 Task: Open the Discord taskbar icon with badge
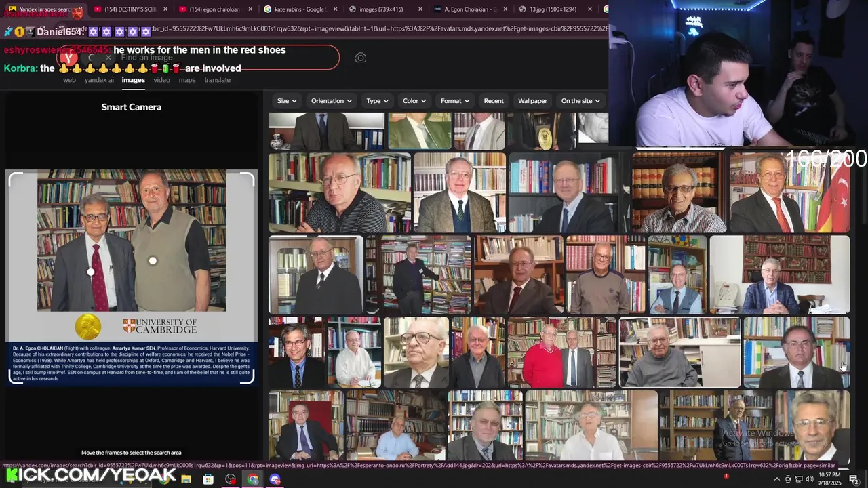[x=275, y=479]
